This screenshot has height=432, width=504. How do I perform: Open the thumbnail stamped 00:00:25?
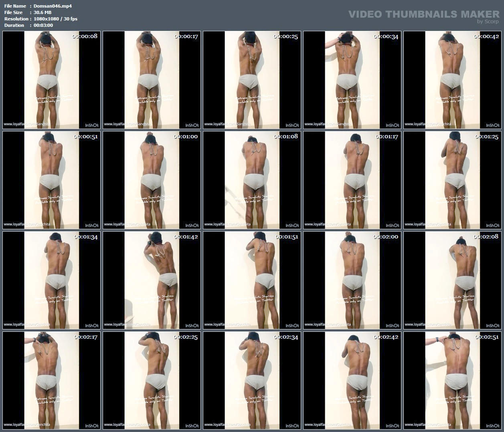click(252, 80)
